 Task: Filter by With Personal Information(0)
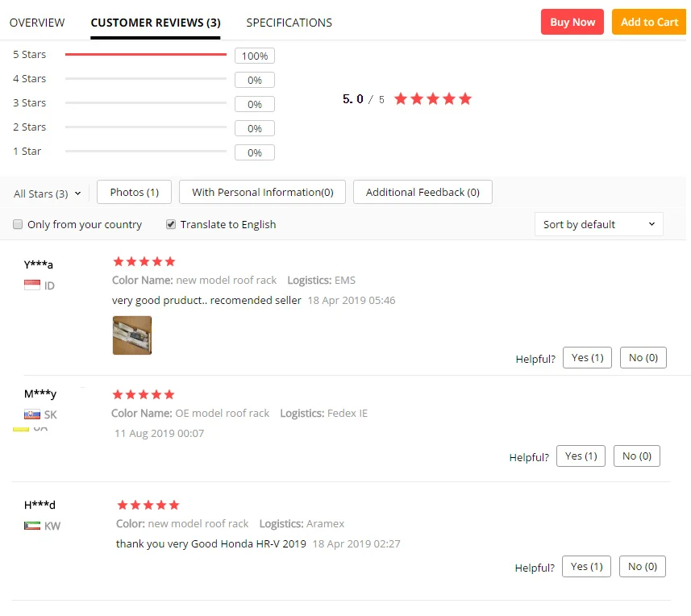pos(263,192)
